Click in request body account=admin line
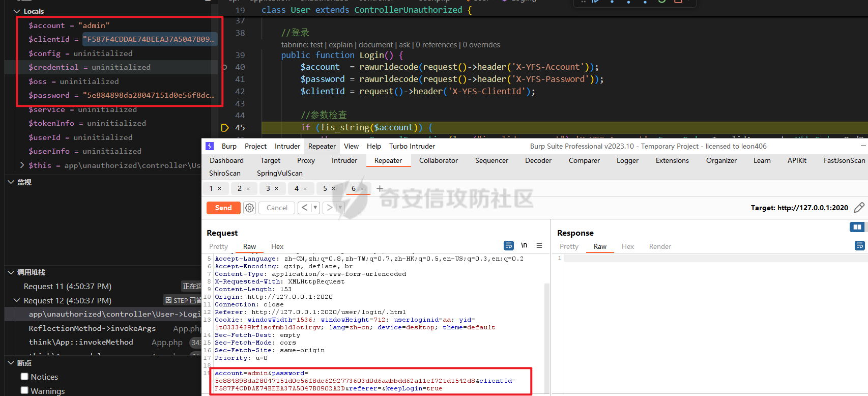Screen dimensions: 868x396 [262, 373]
